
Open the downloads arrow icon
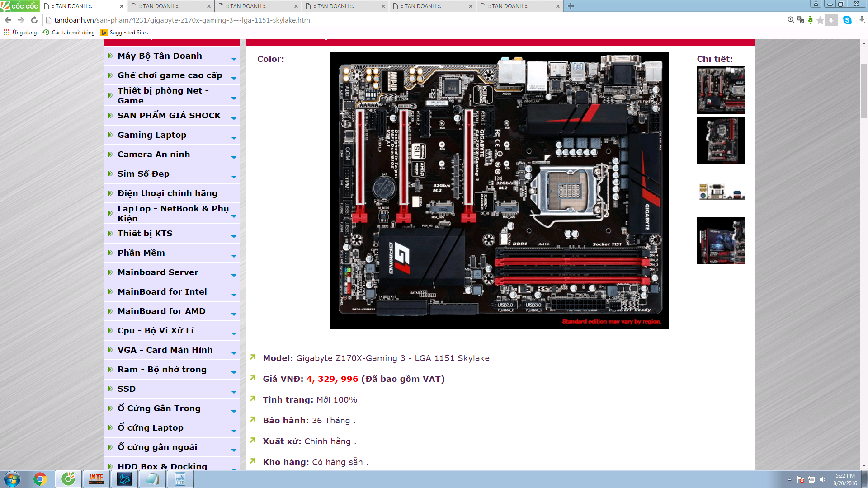point(862,20)
